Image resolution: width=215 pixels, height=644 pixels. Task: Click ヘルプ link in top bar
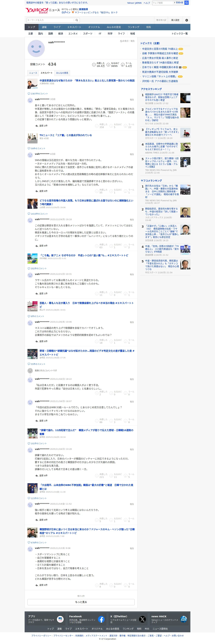tap(147, 3)
